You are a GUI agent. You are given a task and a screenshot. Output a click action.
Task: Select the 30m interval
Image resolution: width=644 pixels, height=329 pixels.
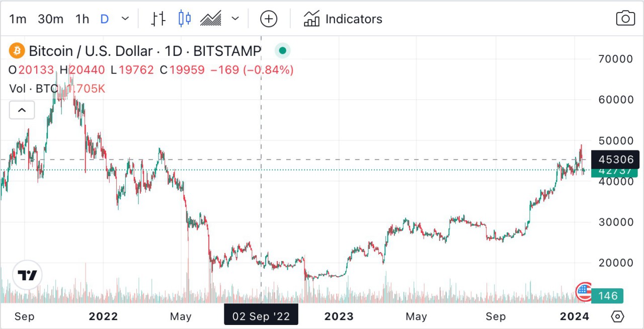(50, 19)
